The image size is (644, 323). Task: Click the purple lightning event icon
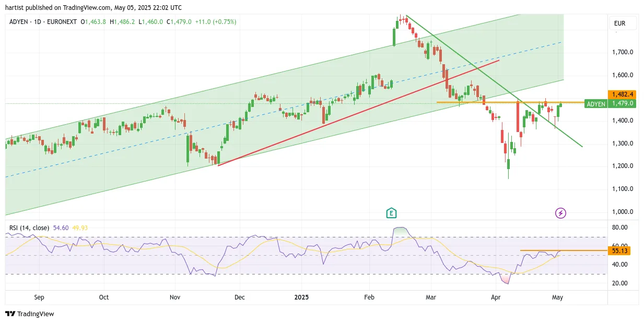point(560,213)
